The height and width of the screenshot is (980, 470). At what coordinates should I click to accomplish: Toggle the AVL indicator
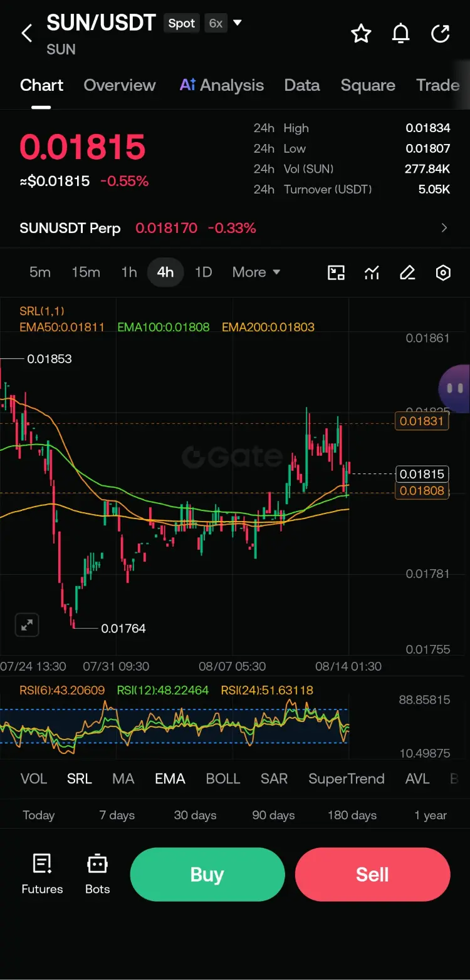[x=417, y=778]
